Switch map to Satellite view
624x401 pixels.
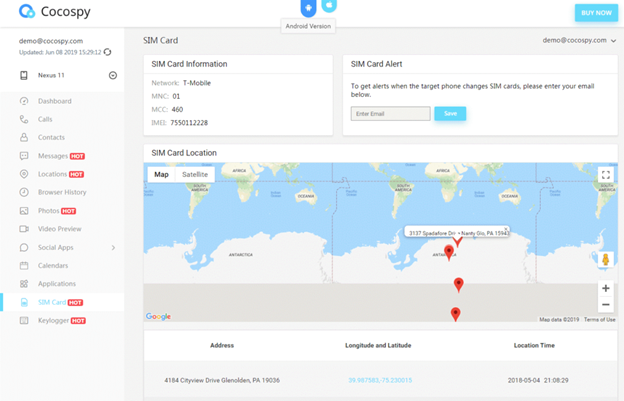[x=195, y=174]
